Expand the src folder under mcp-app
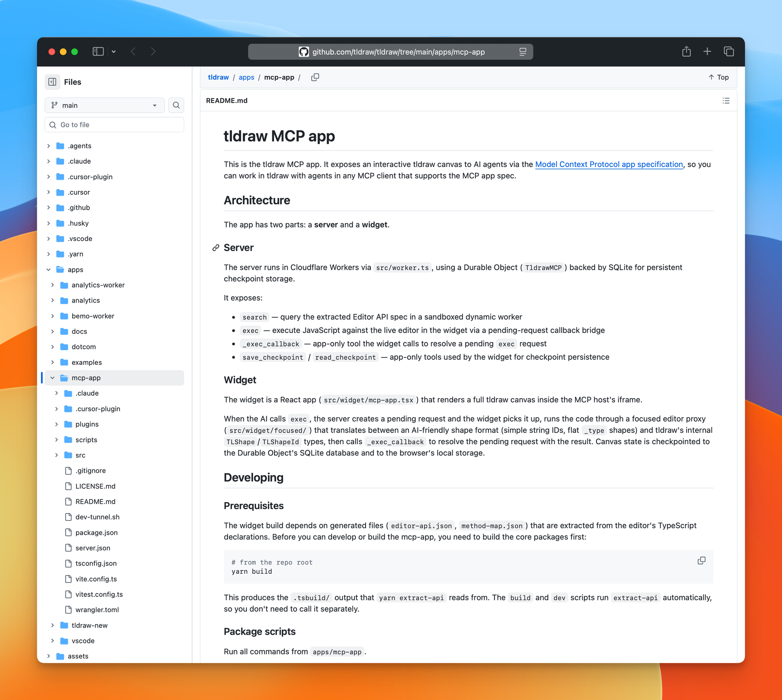The height and width of the screenshot is (700, 782). tap(56, 455)
